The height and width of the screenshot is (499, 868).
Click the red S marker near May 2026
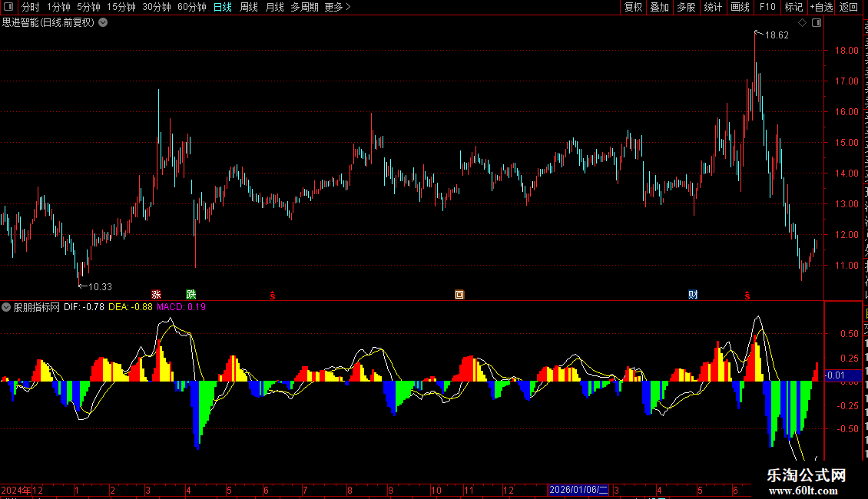click(747, 296)
